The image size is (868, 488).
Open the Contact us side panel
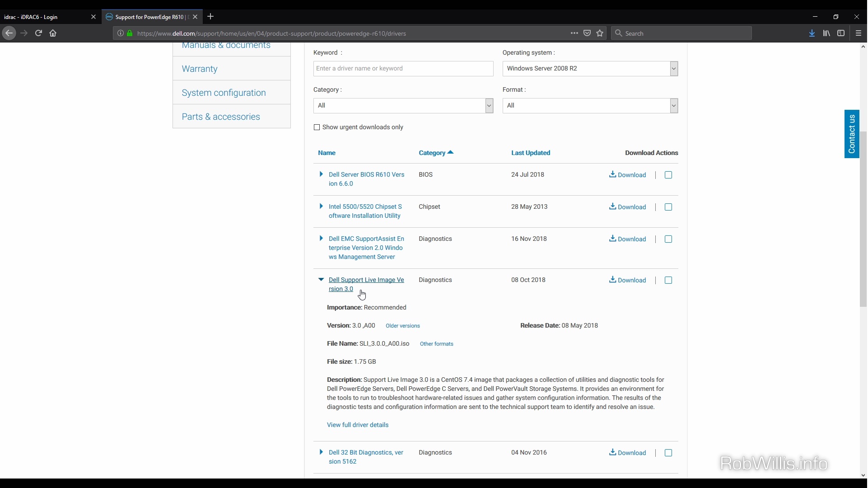(852, 134)
